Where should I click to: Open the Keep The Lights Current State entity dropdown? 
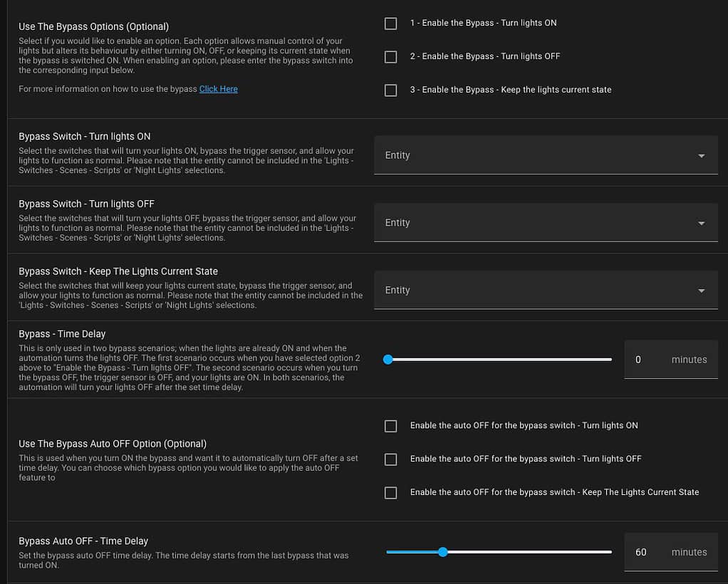[x=546, y=290]
